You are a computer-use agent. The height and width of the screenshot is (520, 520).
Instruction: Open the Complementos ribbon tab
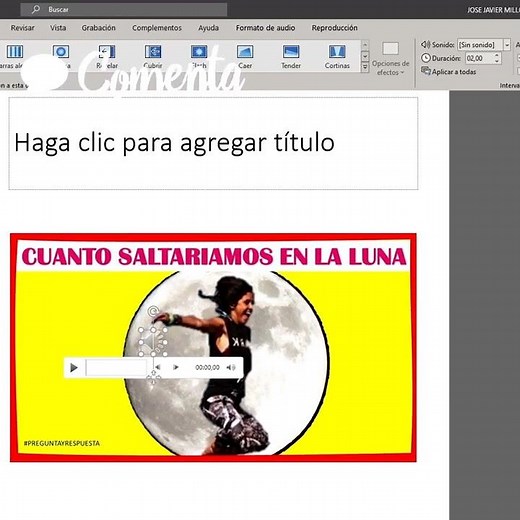(157, 28)
